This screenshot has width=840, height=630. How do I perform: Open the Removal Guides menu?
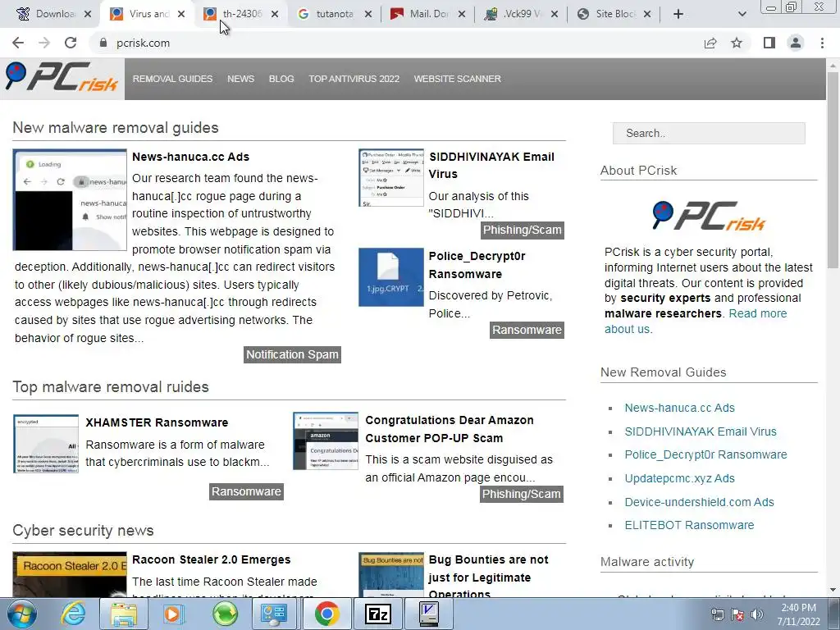(x=172, y=79)
